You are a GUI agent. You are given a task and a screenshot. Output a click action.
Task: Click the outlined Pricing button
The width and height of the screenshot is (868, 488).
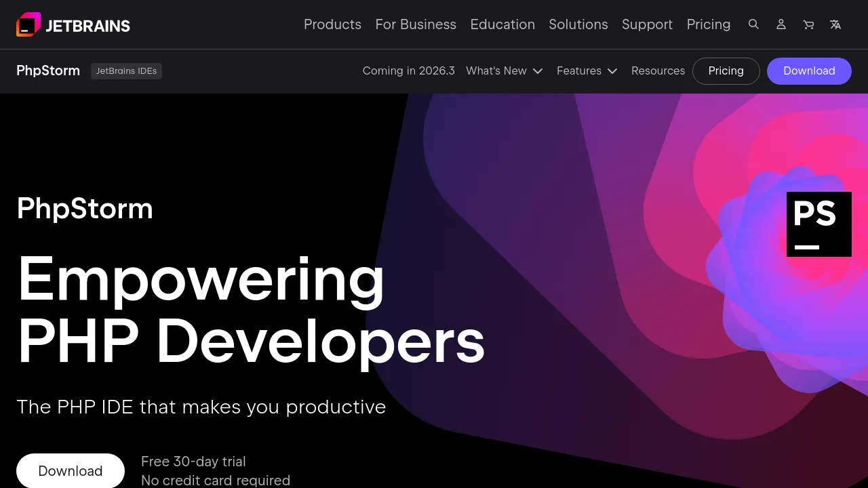point(726,71)
